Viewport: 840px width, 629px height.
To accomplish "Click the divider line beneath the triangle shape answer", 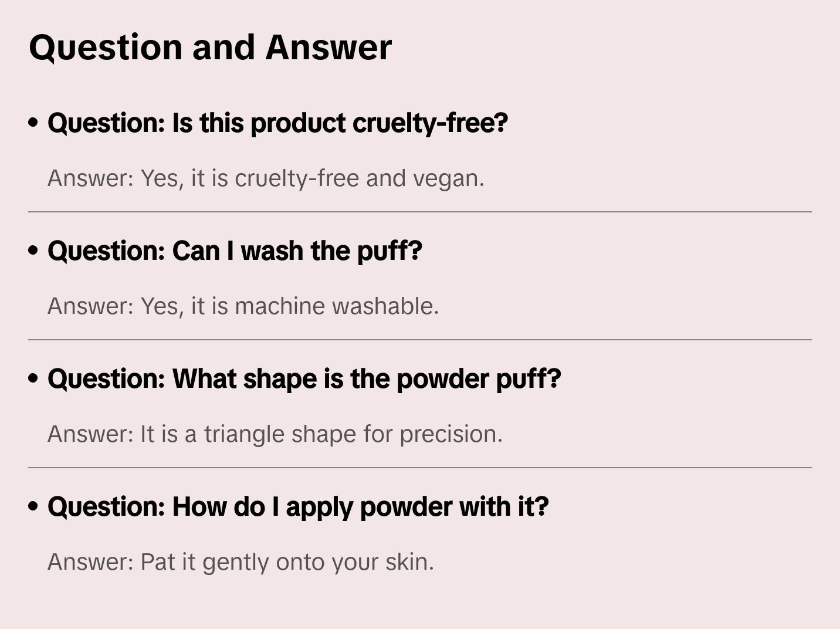I will (420, 468).
